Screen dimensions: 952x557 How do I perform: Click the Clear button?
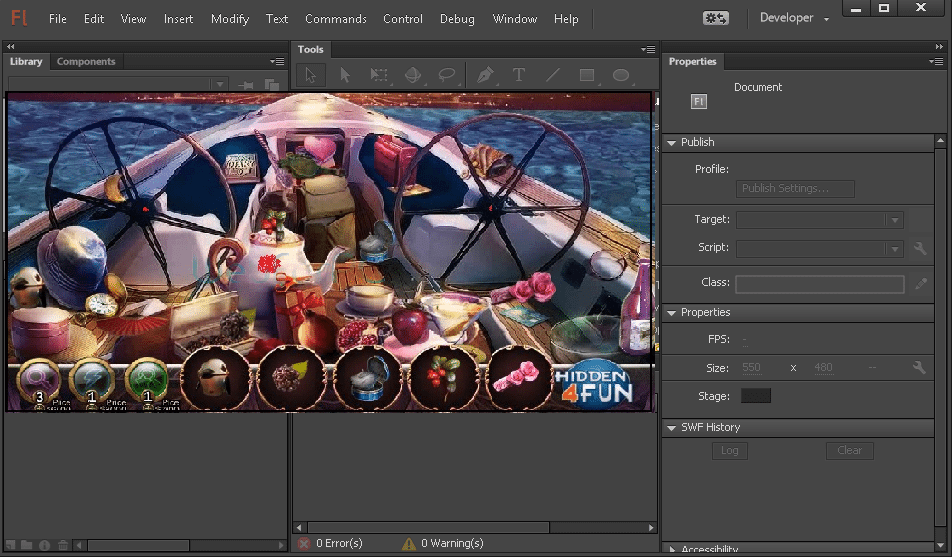point(849,451)
